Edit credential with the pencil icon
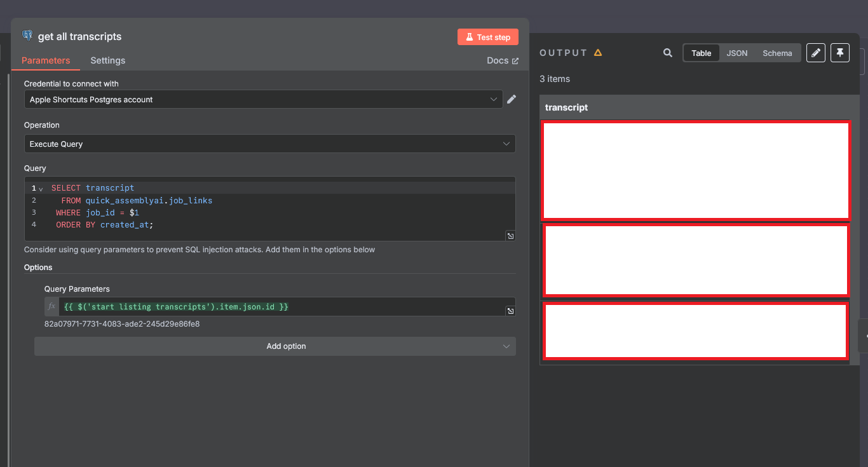868x467 pixels. pyautogui.click(x=512, y=99)
